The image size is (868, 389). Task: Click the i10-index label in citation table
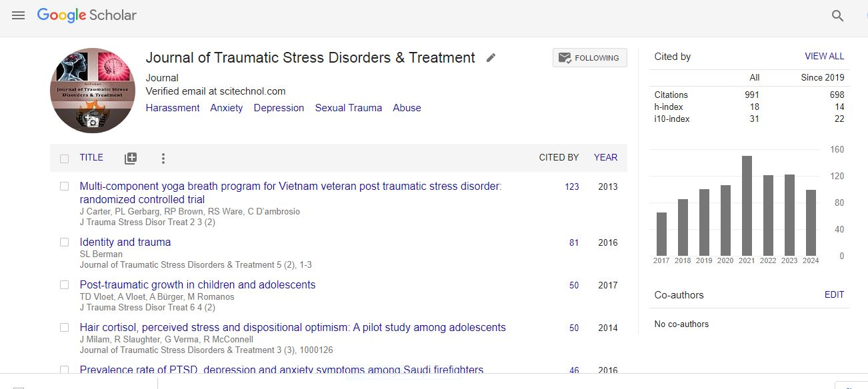pos(672,119)
